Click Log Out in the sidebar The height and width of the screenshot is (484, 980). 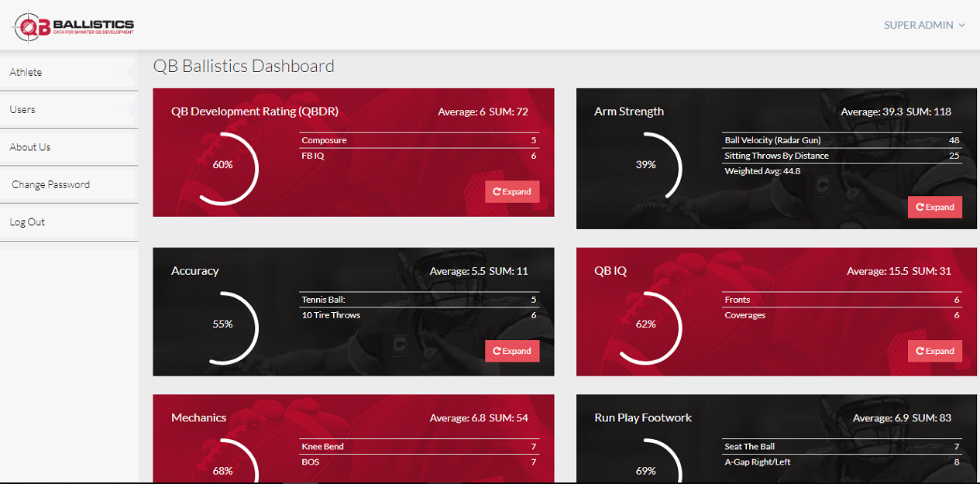[x=27, y=221]
